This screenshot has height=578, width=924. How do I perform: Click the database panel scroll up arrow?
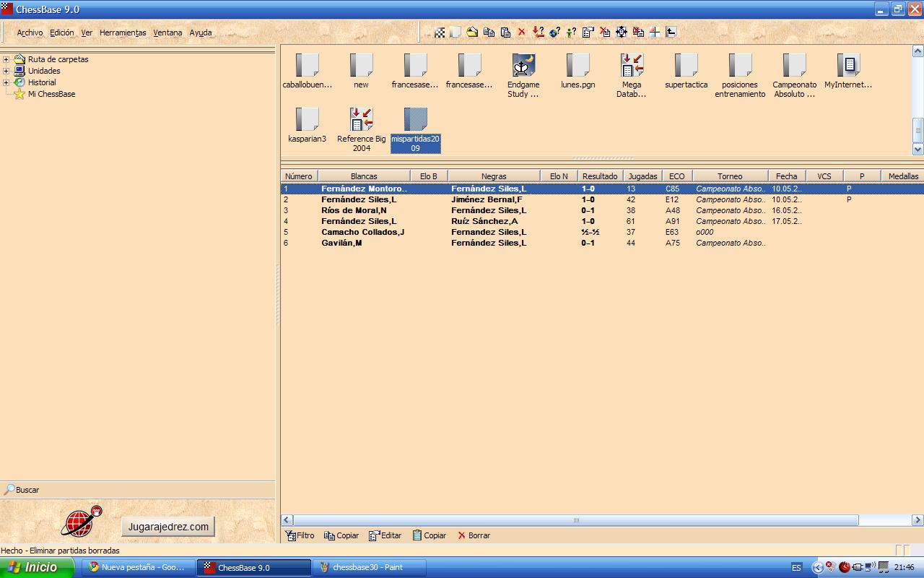pos(918,51)
